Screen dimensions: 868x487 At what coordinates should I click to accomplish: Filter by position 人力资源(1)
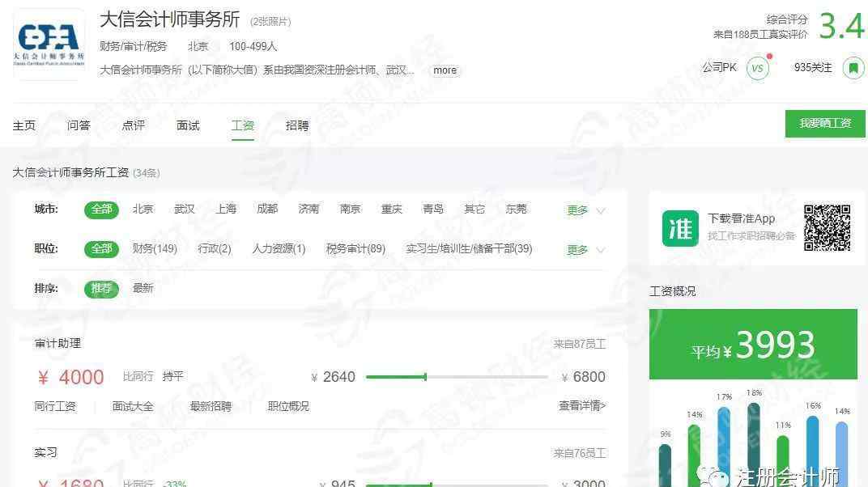pyautogui.click(x=279, y=248)
